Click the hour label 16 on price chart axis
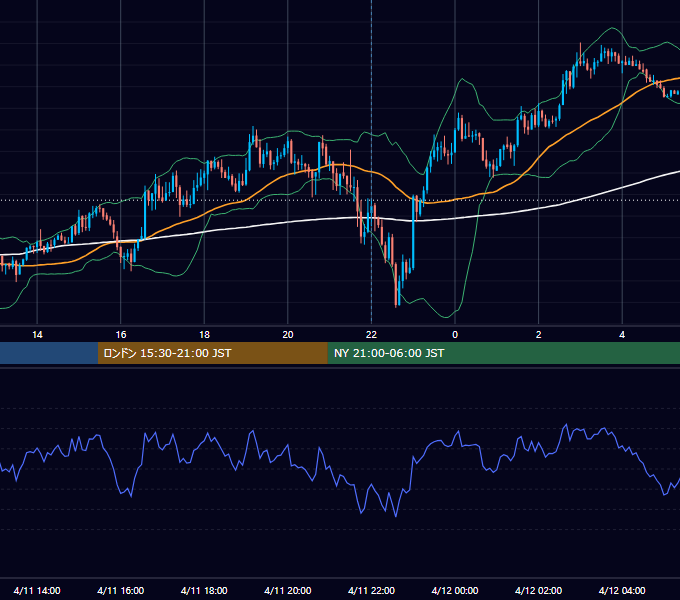This screenshot has width=680, height=600. click(121, 335)
